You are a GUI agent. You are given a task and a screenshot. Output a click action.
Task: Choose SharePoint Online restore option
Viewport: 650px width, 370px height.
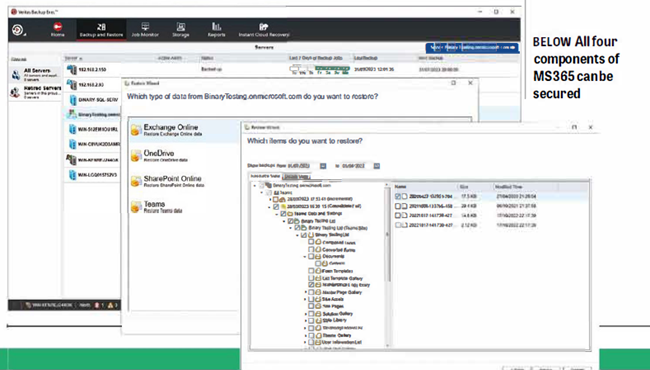tap(184, 181)
